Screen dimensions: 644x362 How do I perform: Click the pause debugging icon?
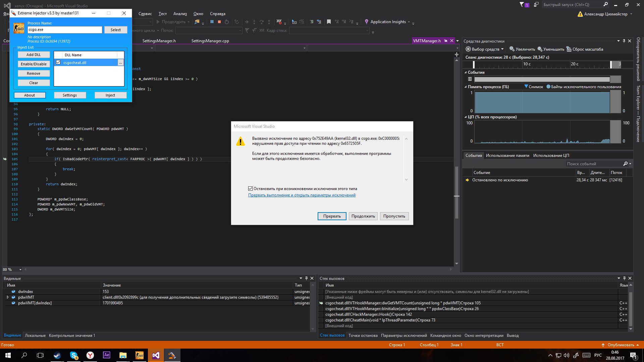coord(212,22)
